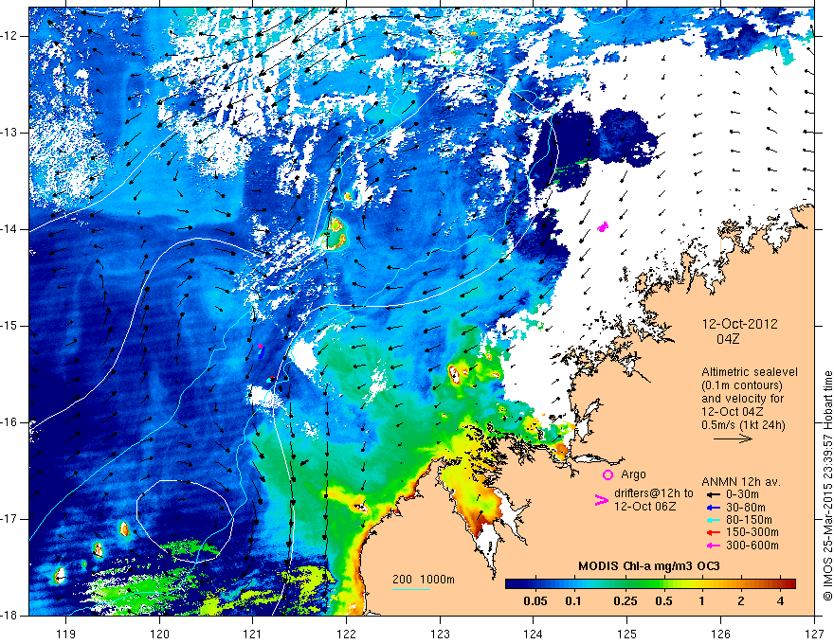
Task: Click the colorbar tick value '2'
Action: pos(741,601)
